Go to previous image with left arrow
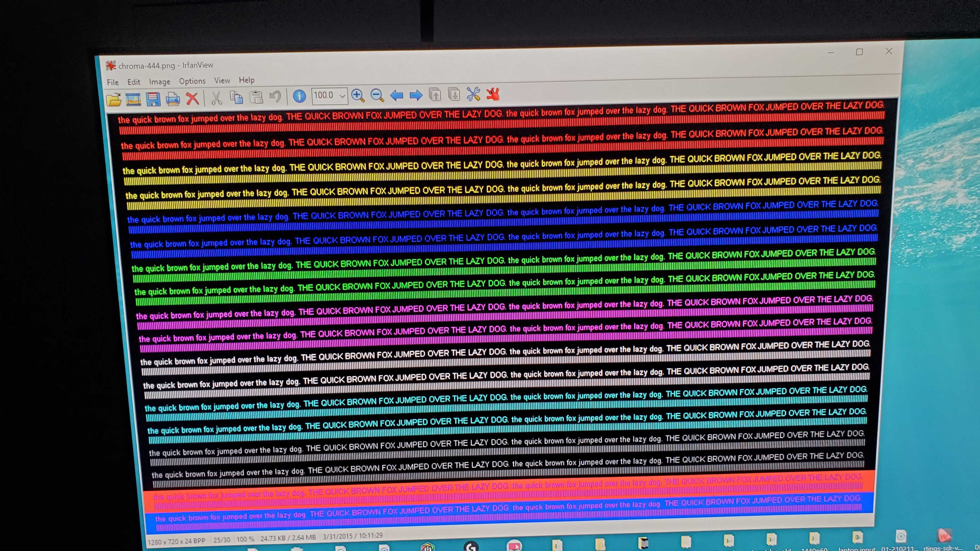 coord(396,95)
